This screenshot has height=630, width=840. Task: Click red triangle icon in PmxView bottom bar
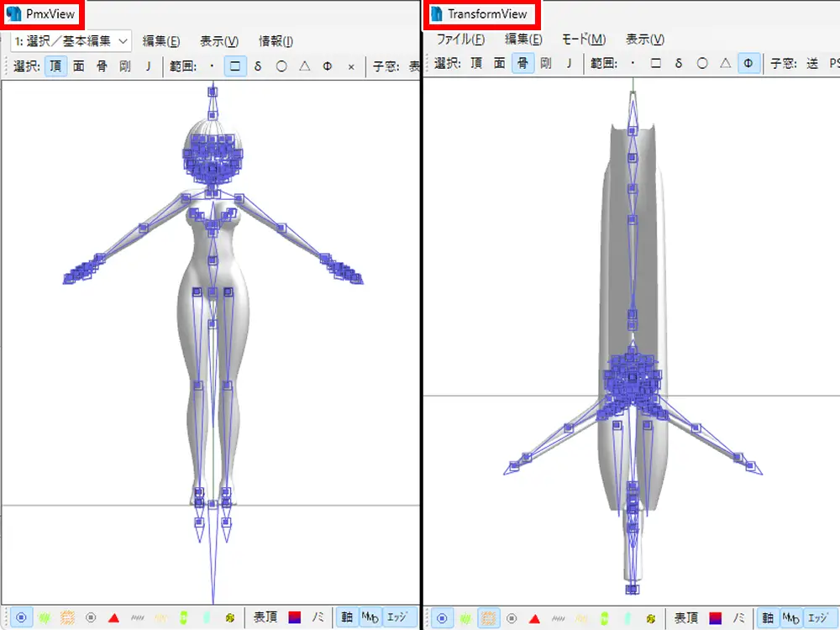point(114,617)
